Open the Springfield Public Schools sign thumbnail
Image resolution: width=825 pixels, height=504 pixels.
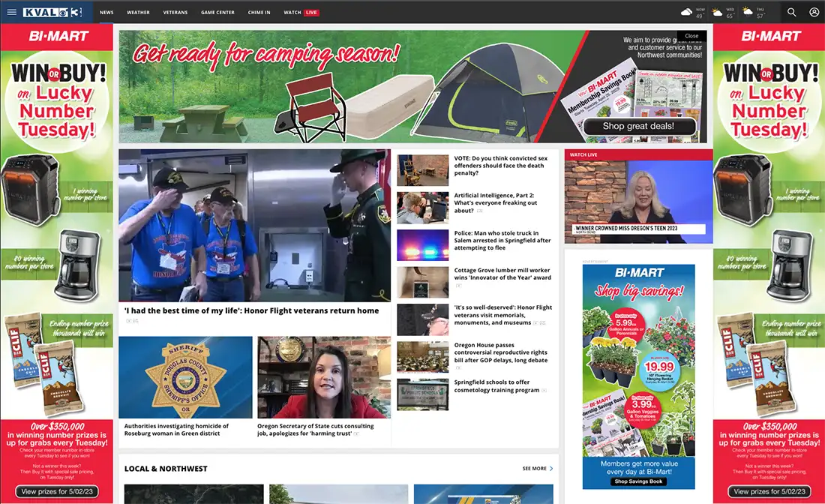[x=423, y=394]
